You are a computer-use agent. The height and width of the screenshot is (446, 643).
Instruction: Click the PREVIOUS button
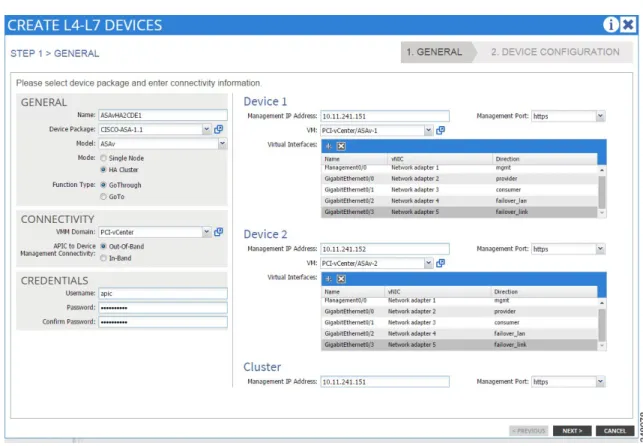[529, 431]
